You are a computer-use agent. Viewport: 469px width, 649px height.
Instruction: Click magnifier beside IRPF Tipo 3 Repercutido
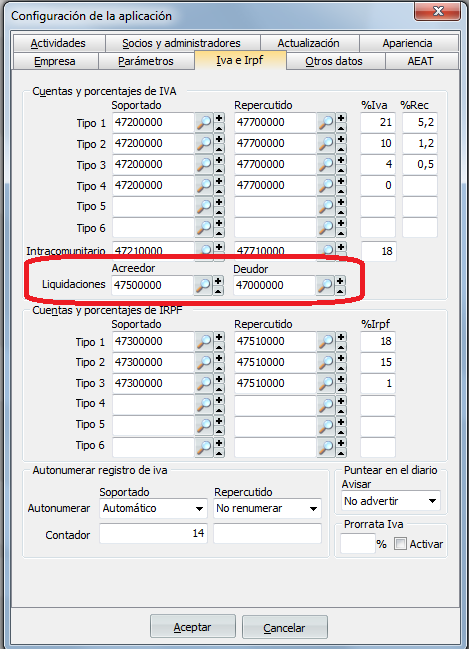pyautogui.click(x=326, y=383)
